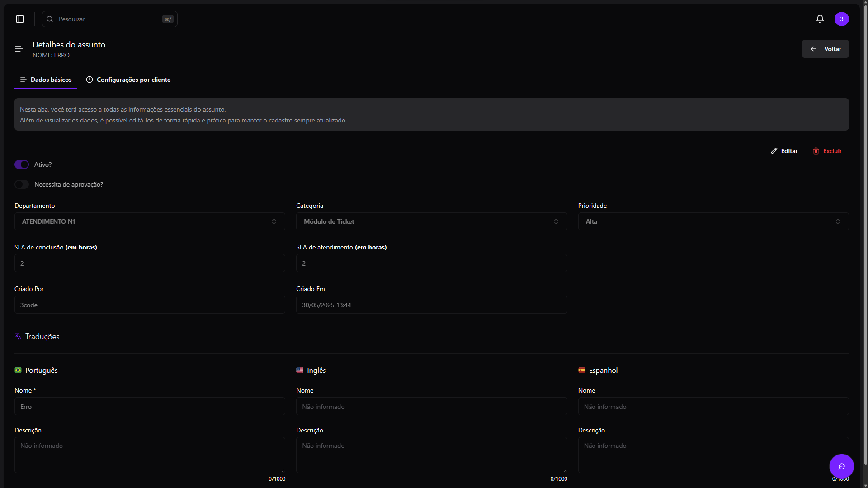Viewport: 868px width, 488px height.
Task: Switch to Configurações por cliente tab
Action: point(128,80)
